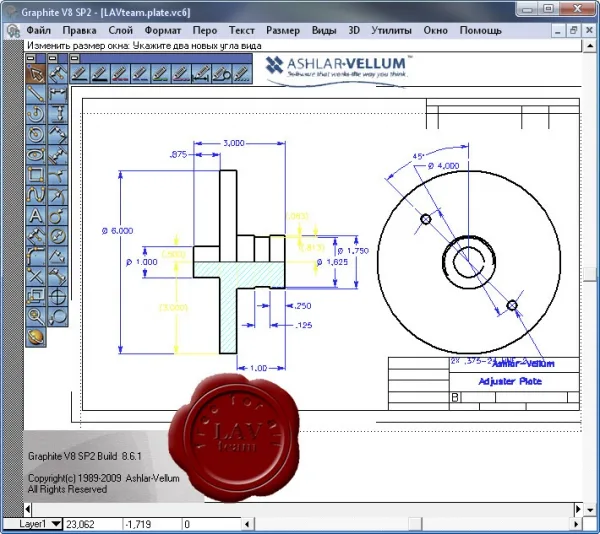Viewport: 600px width, 534px height.
Task: Open the Перо menu
Action: pyautogui.click(x=205, y=30)
